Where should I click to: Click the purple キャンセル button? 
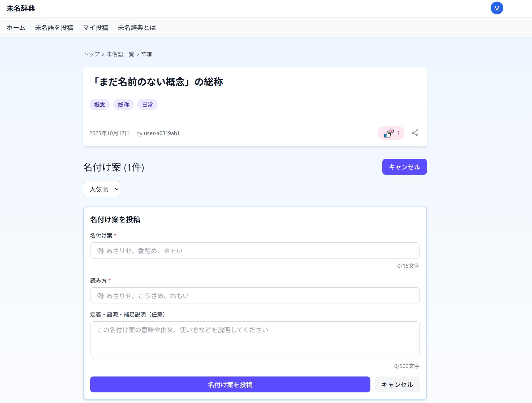(x=404, y=167)
